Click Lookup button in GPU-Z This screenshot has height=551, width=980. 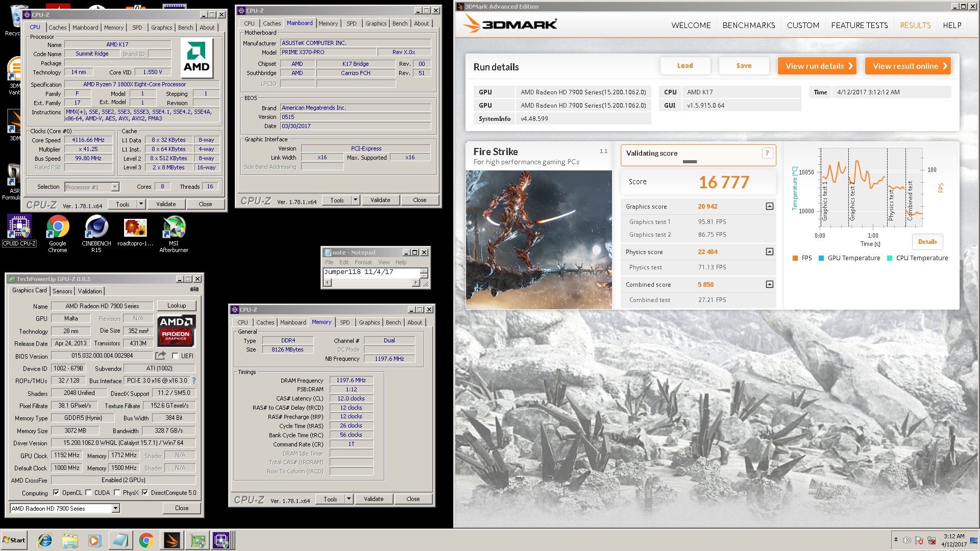pos(177,306)
